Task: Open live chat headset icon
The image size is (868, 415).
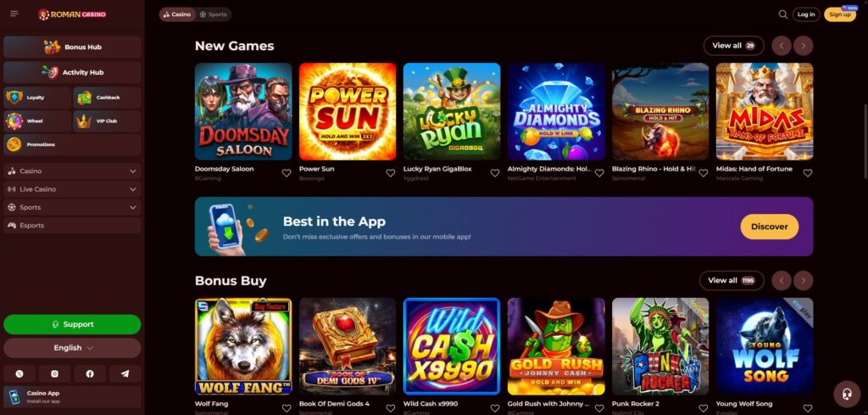Action: (847, 394)
